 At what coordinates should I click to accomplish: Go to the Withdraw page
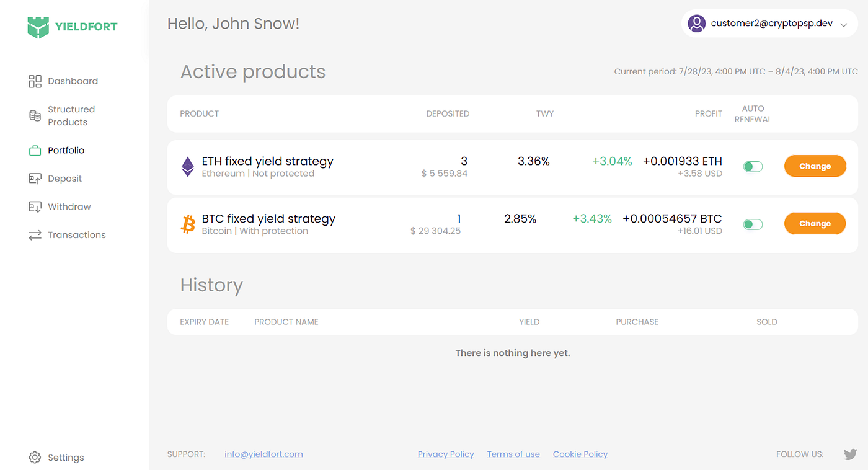coord(69,207)
